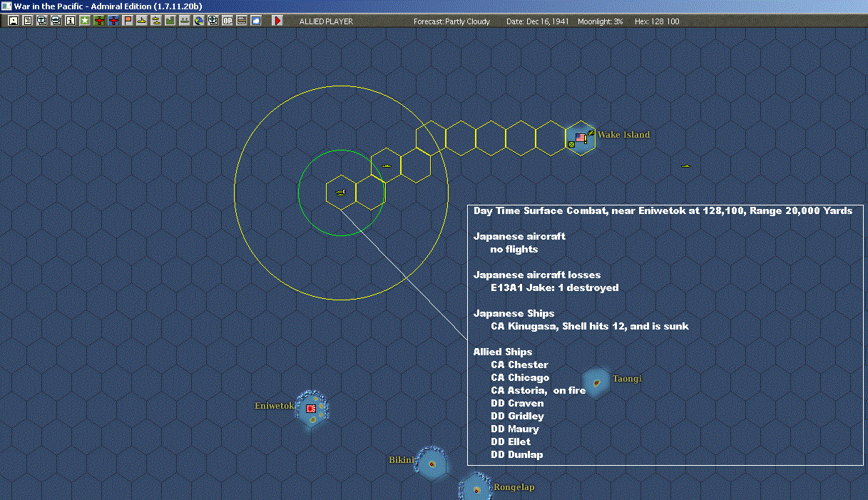Click 'DD Ellet' in combat report
Screen dimensions: 868x500
pos(511,442)
